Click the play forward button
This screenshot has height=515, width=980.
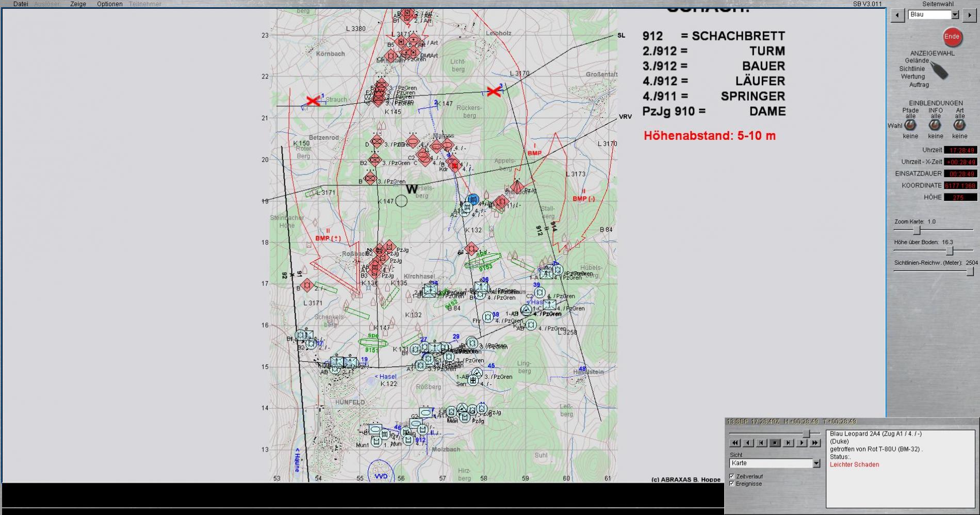point(802,443)
